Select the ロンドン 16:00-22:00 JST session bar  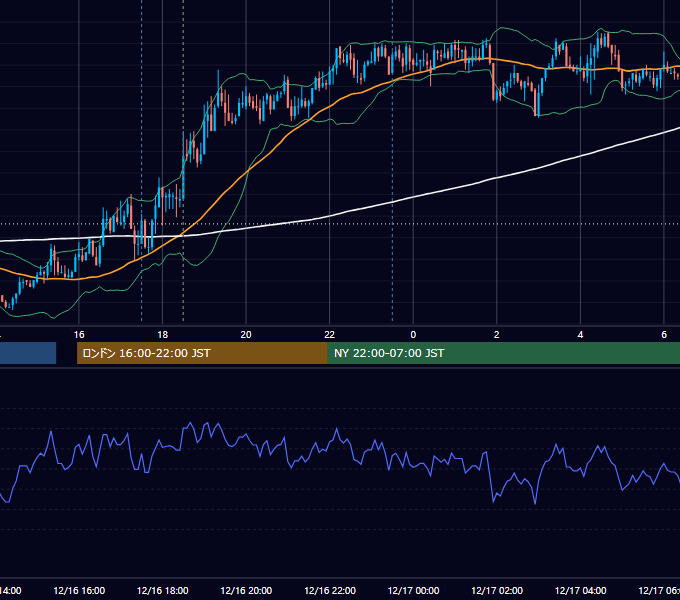(x=202, y=353)
